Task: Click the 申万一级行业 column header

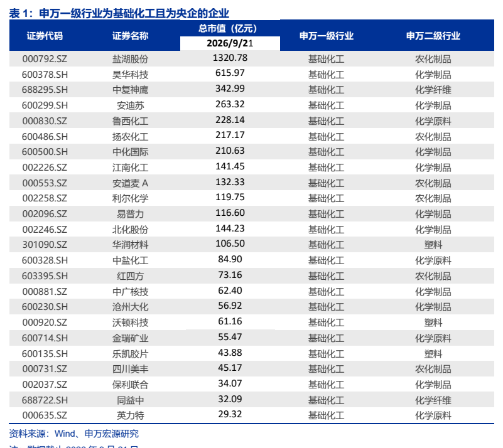Action: 327,36
